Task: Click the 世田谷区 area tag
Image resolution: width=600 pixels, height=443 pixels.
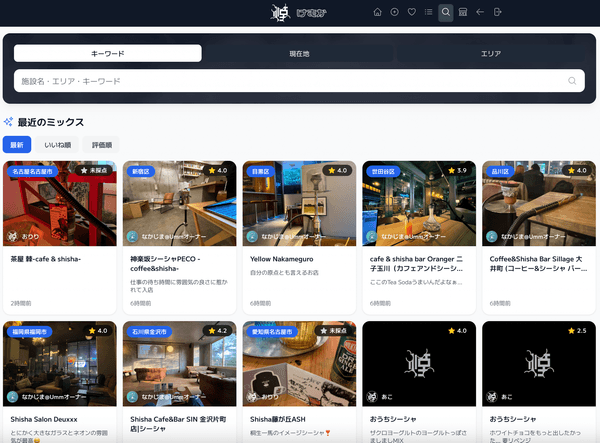Action: click(383, 171)
